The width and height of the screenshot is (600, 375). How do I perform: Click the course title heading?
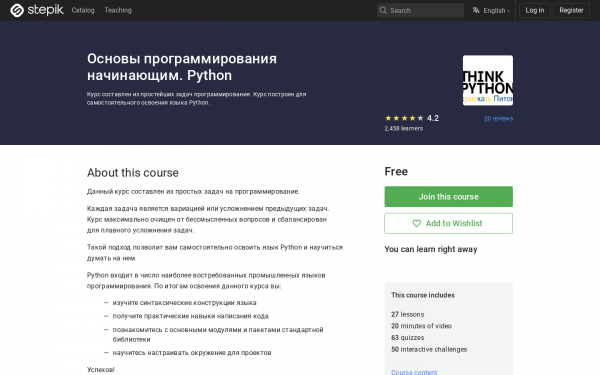tap(182, 67)
